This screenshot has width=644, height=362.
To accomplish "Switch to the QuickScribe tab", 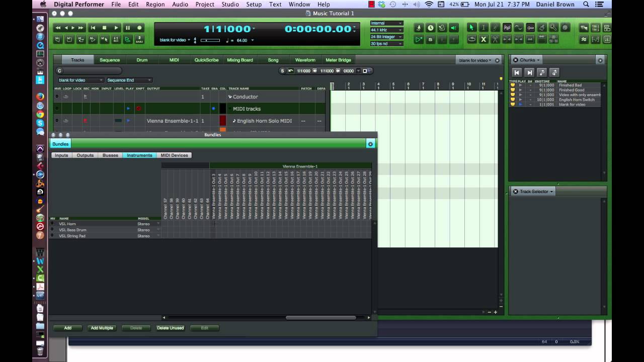I will (x=206, y=60).
